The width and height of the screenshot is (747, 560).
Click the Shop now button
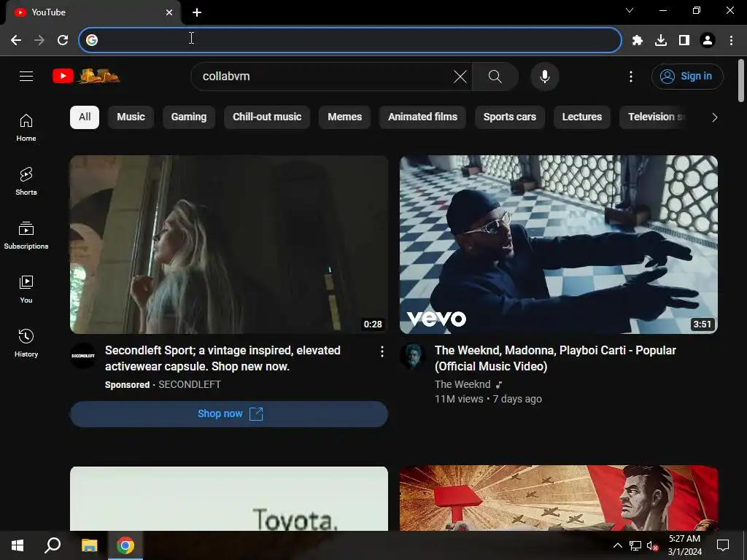[x=229, y=414]
